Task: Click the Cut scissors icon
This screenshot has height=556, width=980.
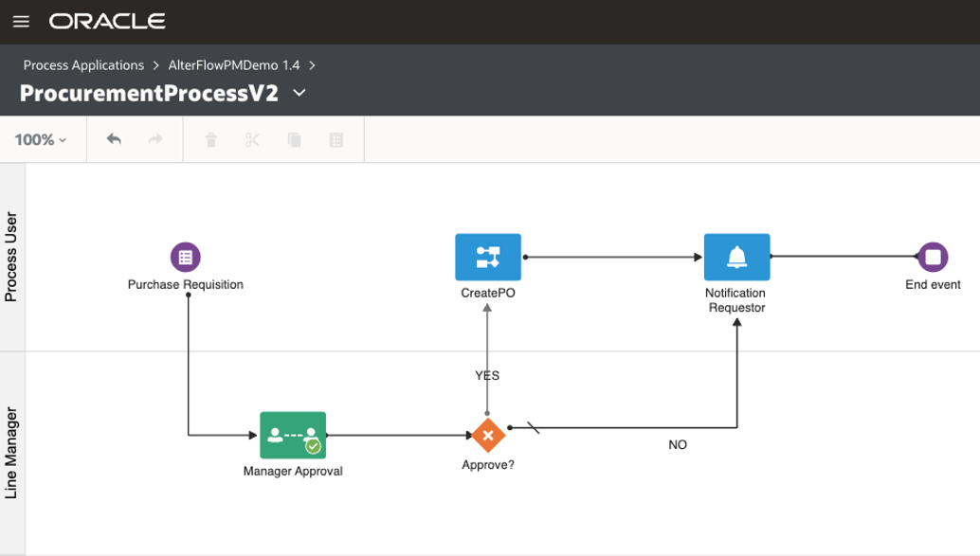Action: pyautogui.click(x=250, y=138)
